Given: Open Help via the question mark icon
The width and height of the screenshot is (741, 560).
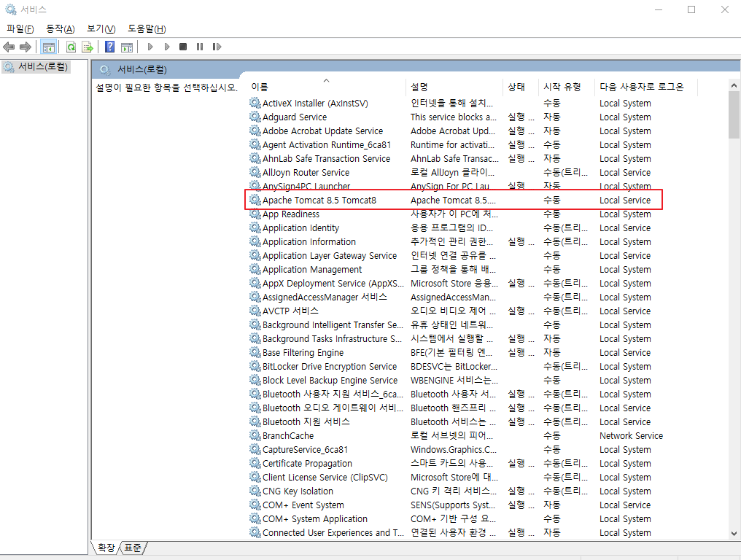Looking at the screenshot, I should pyautogui.click(x=109, y=47).
